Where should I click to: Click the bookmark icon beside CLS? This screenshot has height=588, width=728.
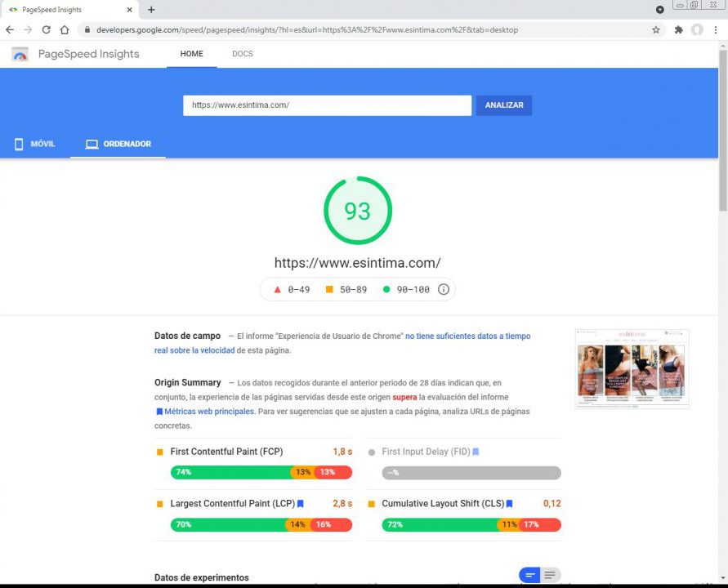509,504
